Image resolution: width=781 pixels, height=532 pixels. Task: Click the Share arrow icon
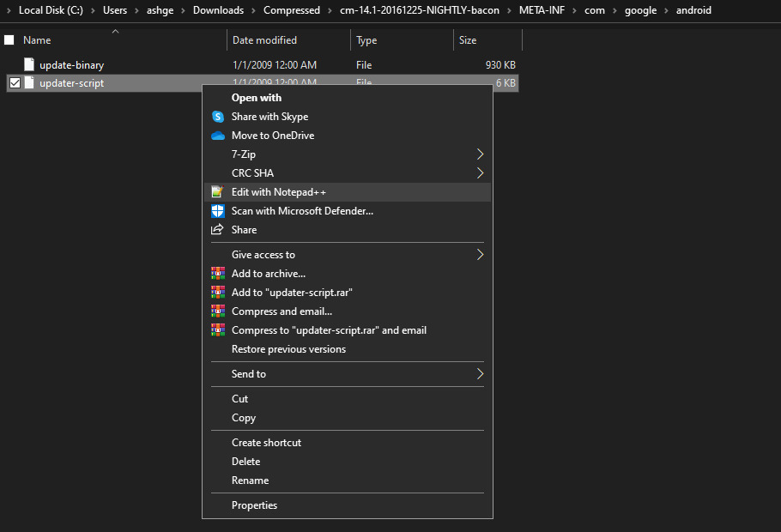tap(217, 230)
